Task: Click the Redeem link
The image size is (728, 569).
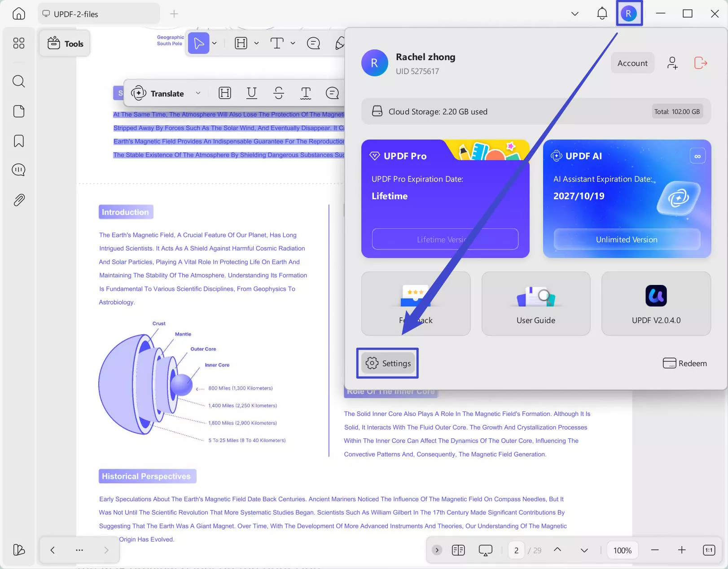Action: 684,363
